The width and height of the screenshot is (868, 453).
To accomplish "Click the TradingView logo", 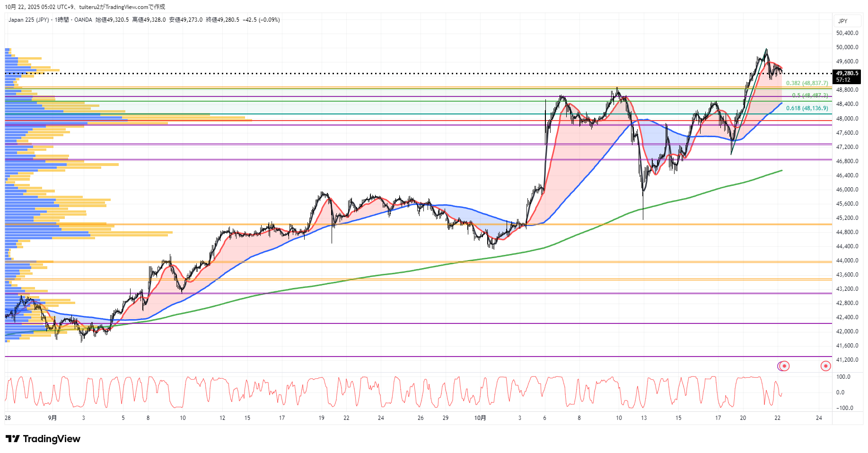I will 43,439.
